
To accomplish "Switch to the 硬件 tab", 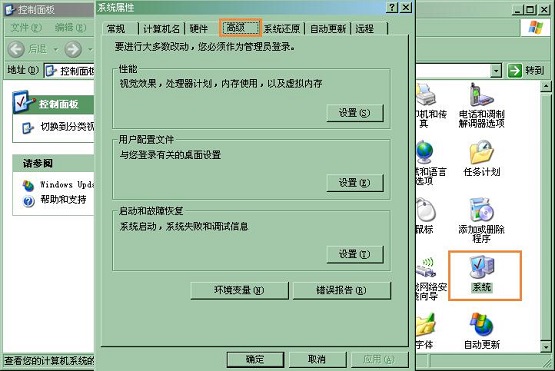I will [199, 28].
